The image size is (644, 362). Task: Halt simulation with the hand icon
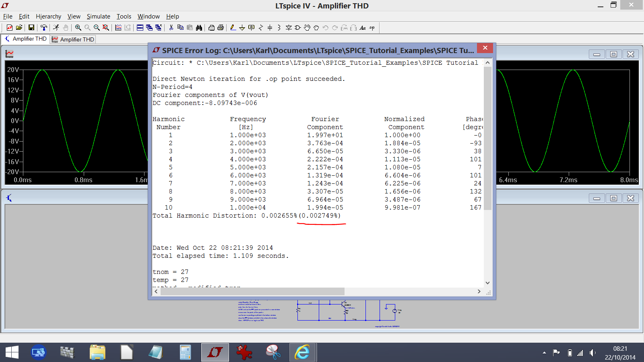point(65,27)
